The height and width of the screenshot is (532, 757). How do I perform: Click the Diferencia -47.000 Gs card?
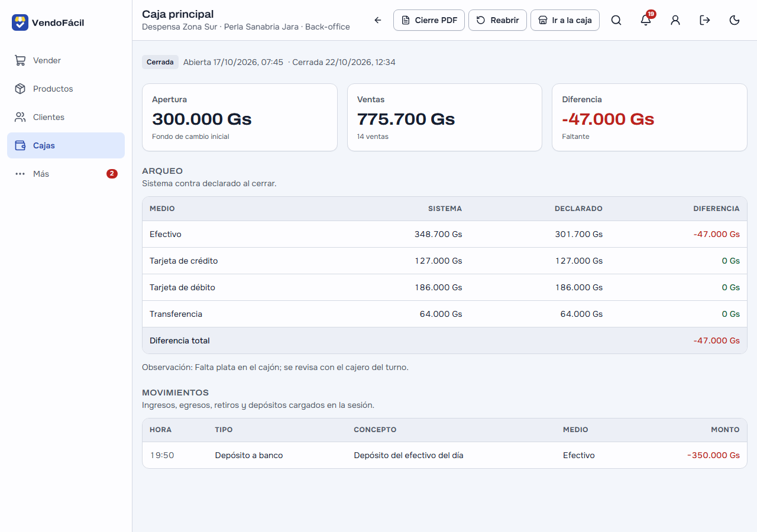[x=649, y=117]
